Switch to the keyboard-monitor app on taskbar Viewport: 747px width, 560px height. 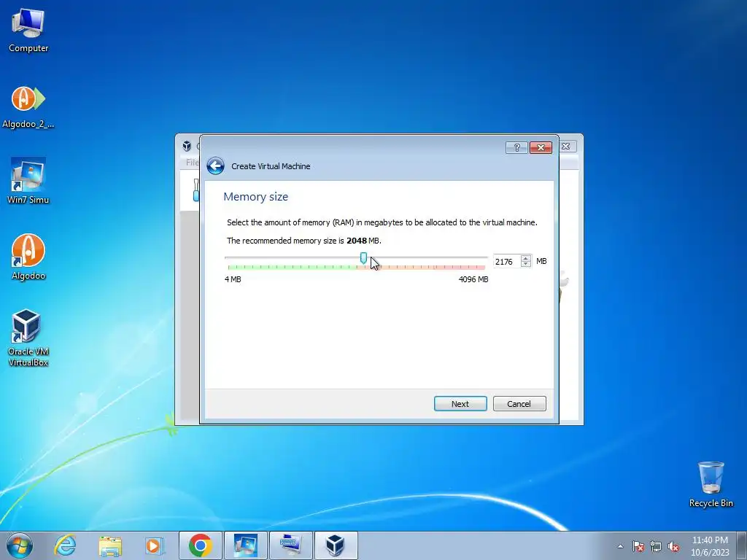coord(290,545)
